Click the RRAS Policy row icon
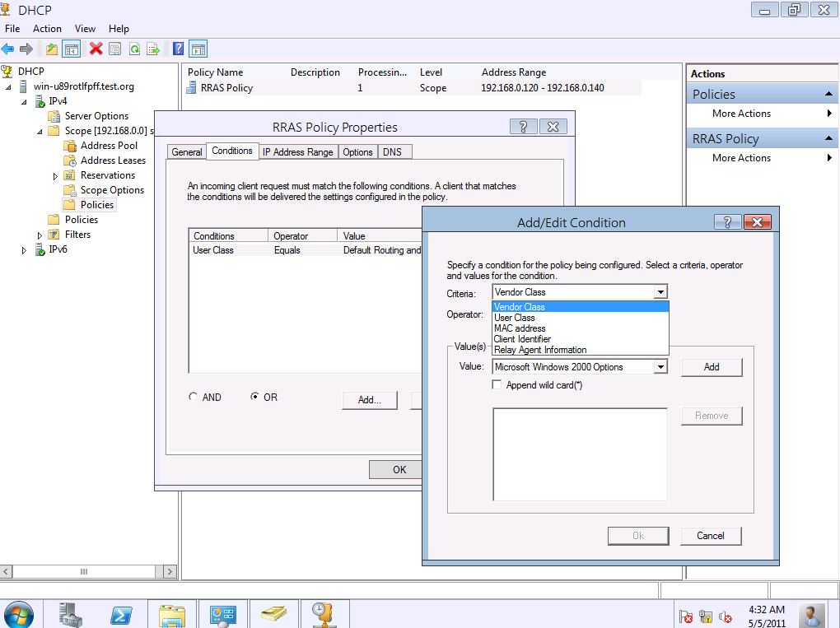 tap(191, 88)
